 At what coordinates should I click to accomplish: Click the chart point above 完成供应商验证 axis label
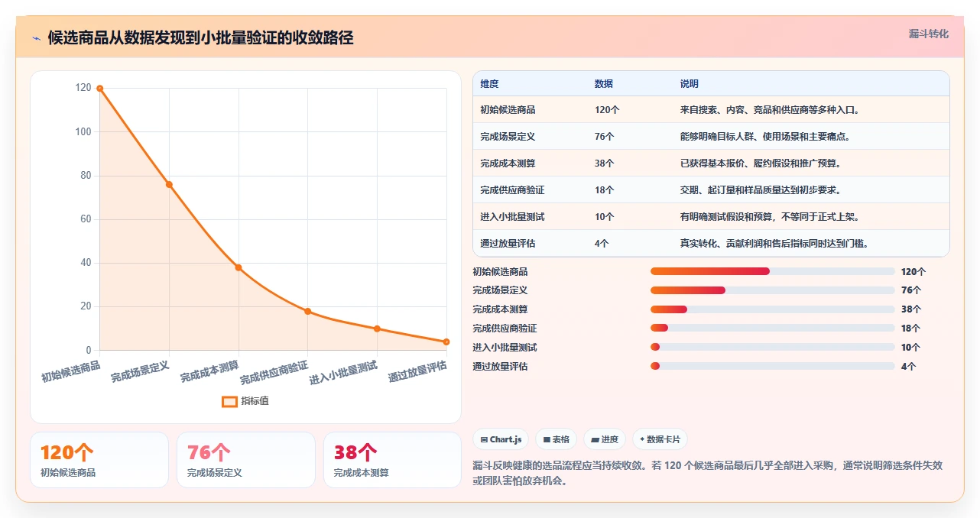click(x=307, y=311)
